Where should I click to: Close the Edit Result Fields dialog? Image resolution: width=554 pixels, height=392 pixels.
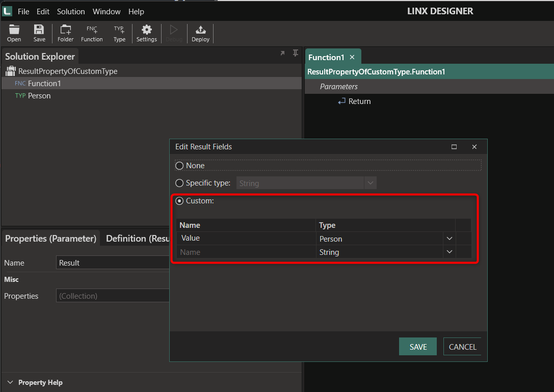click(474, 147)
